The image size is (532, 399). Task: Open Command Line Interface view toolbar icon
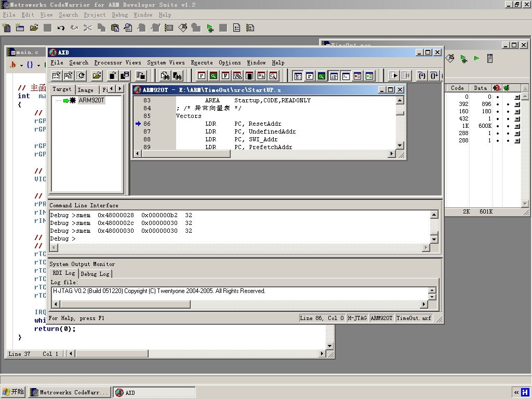point(345,76)
